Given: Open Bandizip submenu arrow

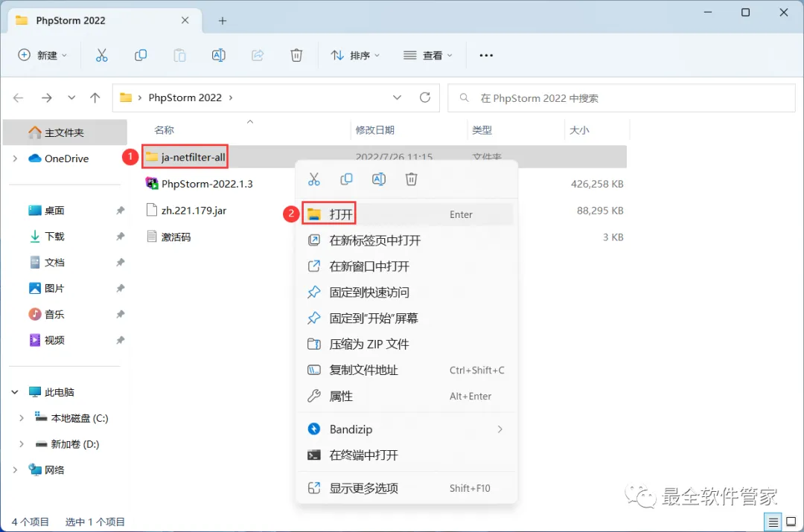Looking at the screenshot, I should 500,429.
